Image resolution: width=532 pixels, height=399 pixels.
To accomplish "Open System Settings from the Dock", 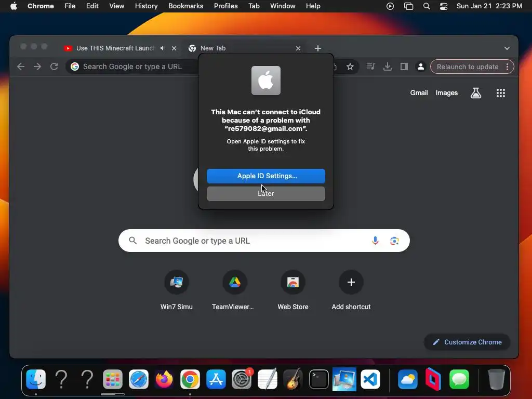I will coord(242,379).
